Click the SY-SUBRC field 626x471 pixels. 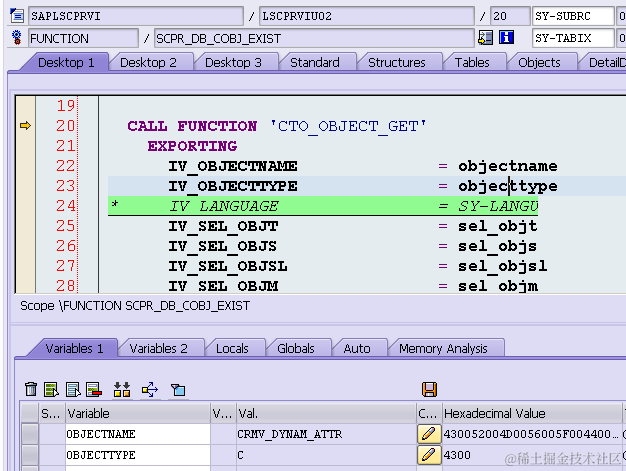pyautogui.click(x=573, y=16)
